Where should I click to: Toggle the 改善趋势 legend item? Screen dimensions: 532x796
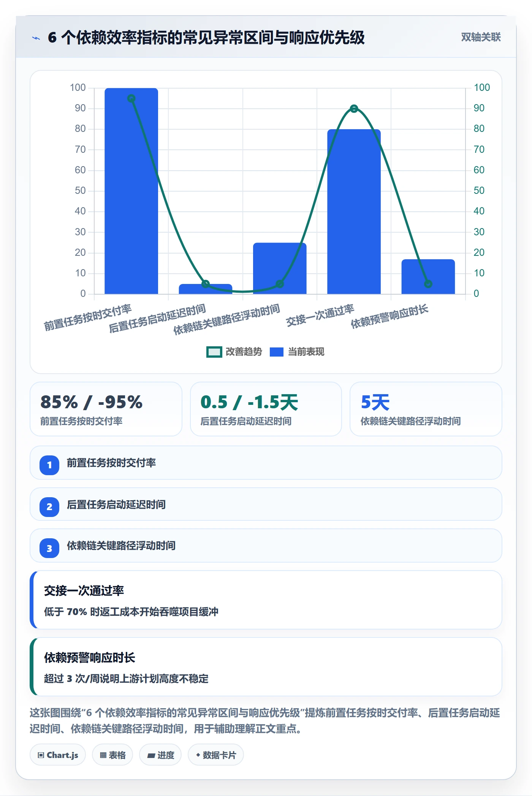pos(234,352)
